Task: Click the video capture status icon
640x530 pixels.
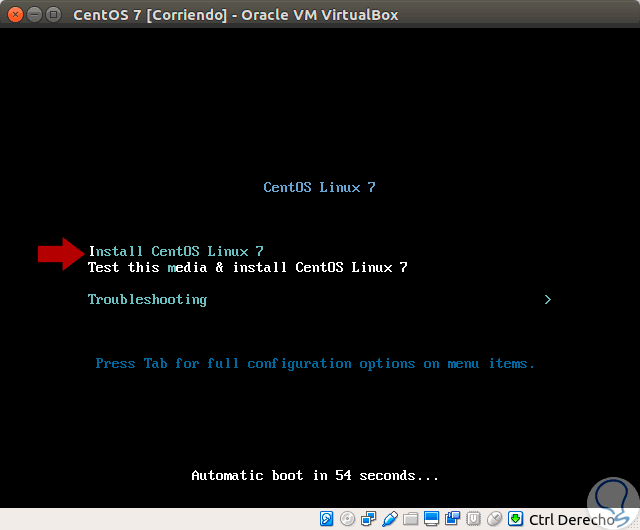Action: point(452,519)
